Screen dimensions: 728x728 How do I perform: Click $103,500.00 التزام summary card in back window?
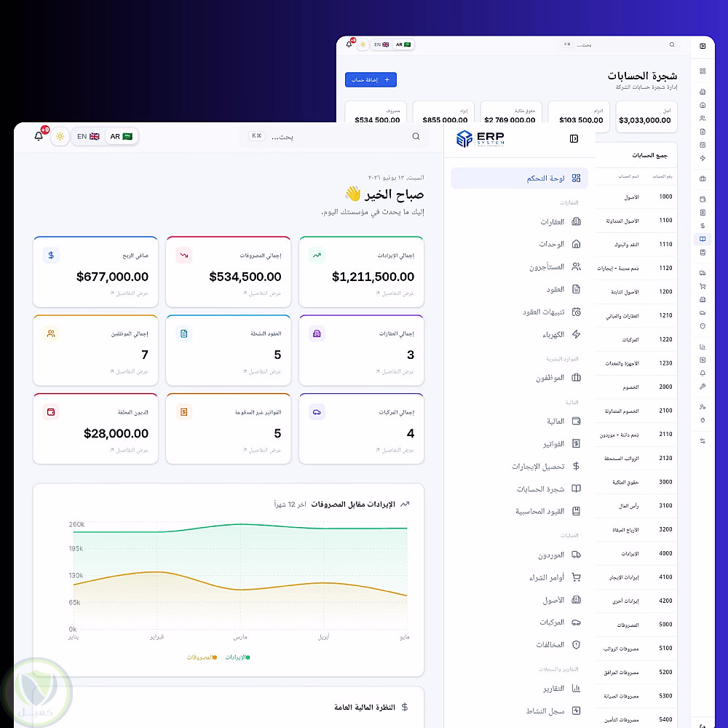coord(579,117)
